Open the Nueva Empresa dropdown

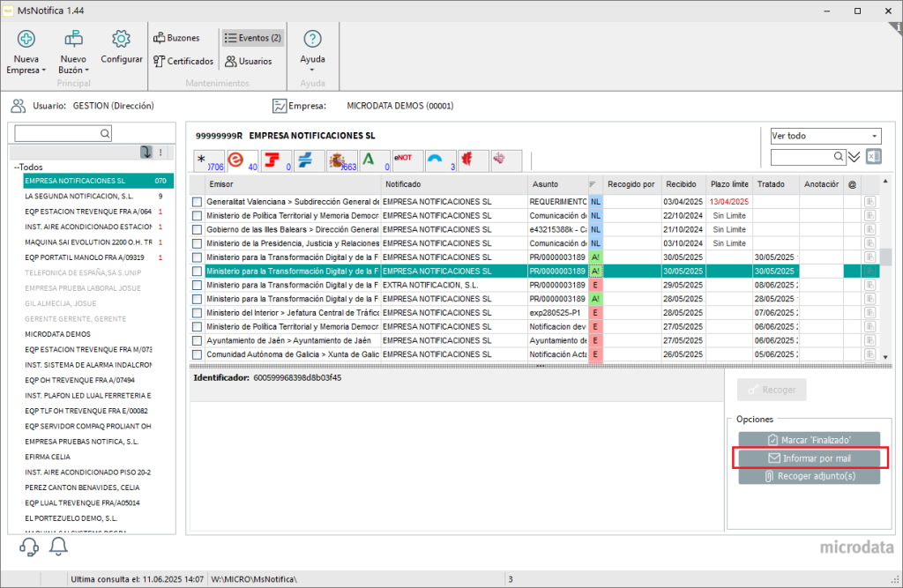point(26,52)
